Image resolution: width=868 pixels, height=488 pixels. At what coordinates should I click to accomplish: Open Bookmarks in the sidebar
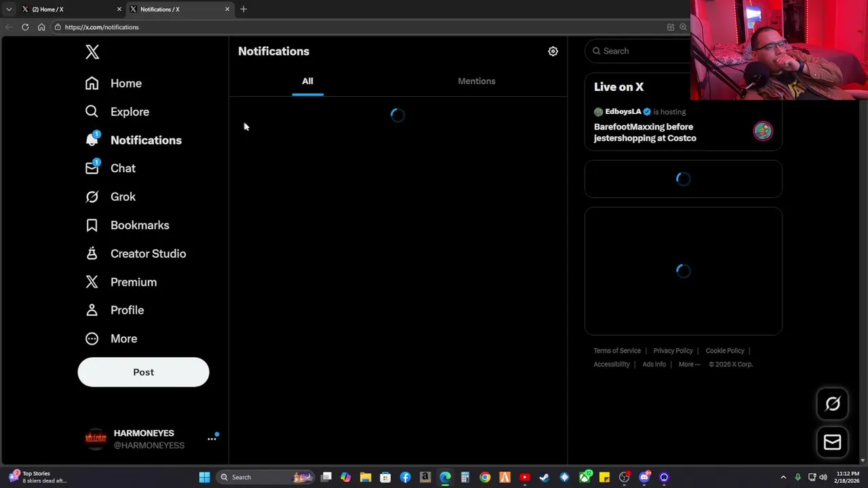tap(127, 225)
